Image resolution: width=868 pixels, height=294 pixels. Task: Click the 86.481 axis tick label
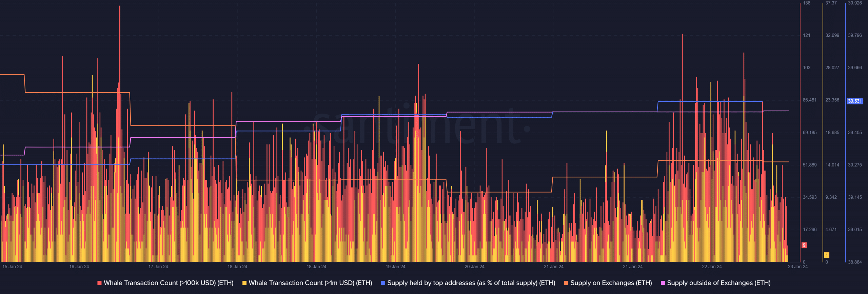pyautogui.click(x=810, y=100)
